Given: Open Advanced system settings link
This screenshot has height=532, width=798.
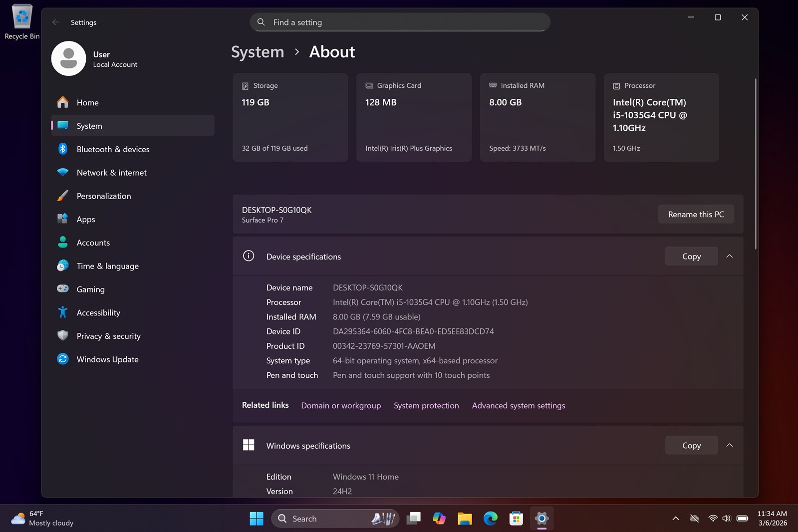Looking at the screenshot, I should tap(519, 405).
